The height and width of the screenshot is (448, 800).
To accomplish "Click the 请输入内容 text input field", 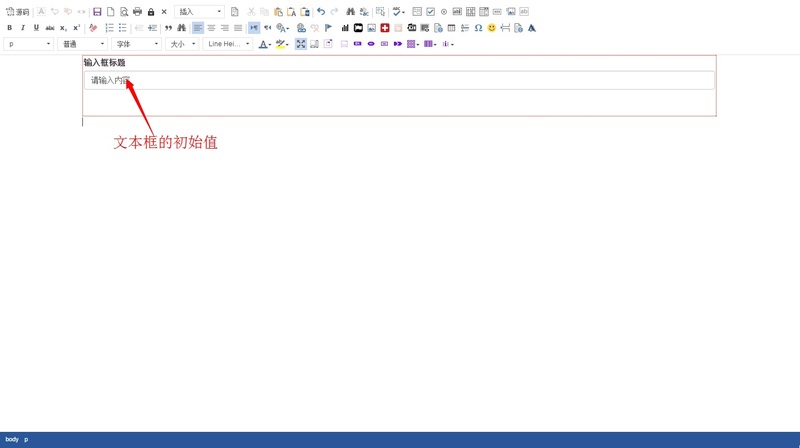I will coord(400,80).
